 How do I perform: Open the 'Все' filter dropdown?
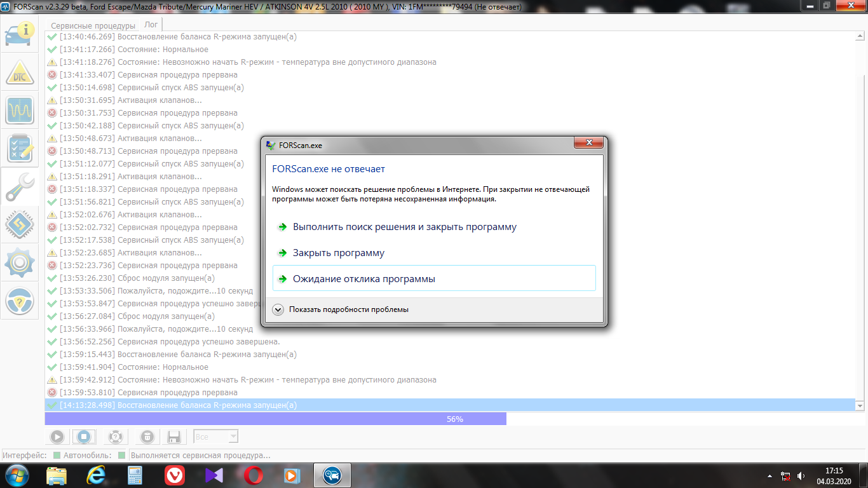coord(216,437)
